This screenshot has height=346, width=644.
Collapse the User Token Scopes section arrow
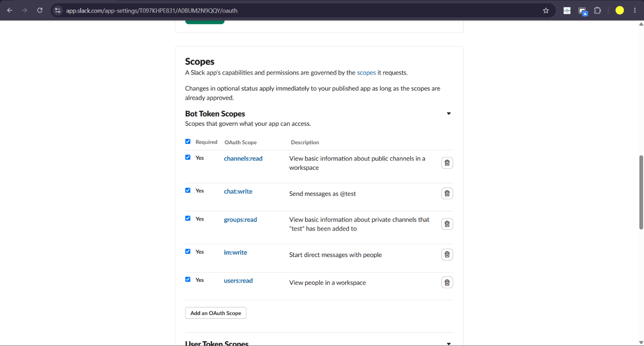(448, 343)
